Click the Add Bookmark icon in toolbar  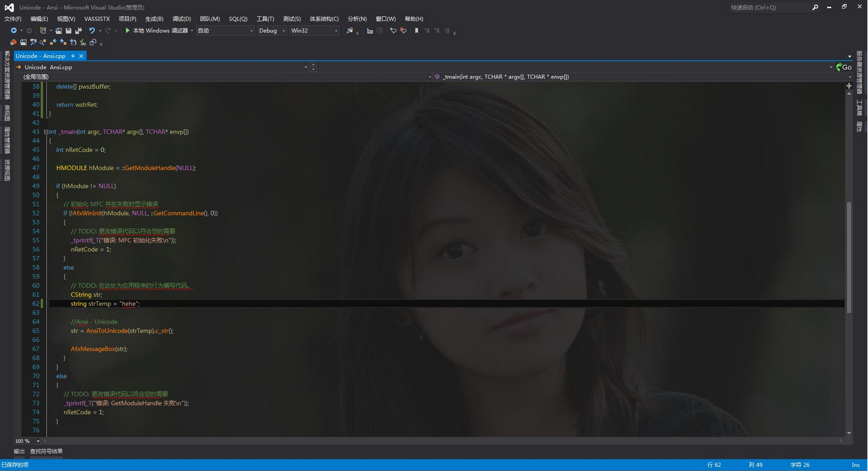coord(417,30)
